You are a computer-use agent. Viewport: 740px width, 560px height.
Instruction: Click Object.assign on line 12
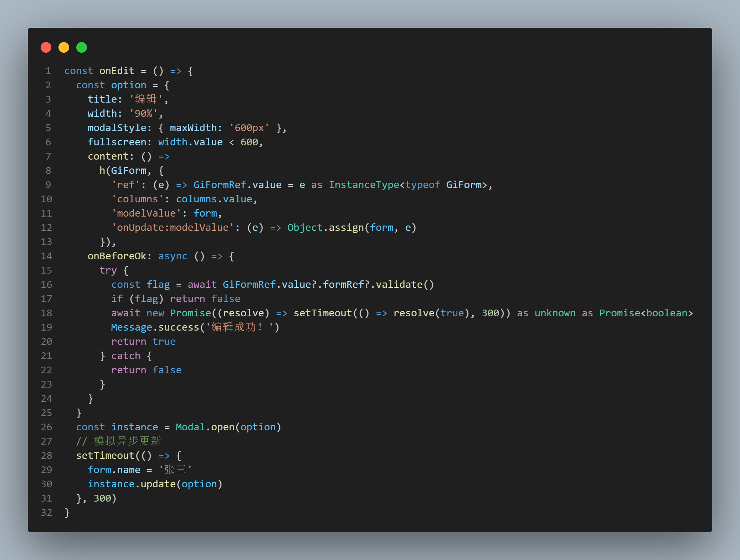pos(326,228)
